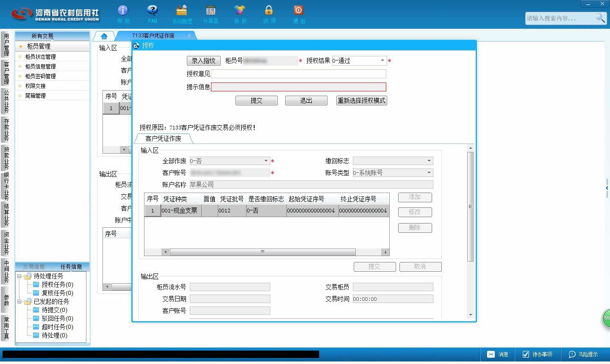Open 消息 messages in status bar
This screenshot has height=364, width=610.
(498, 354)
